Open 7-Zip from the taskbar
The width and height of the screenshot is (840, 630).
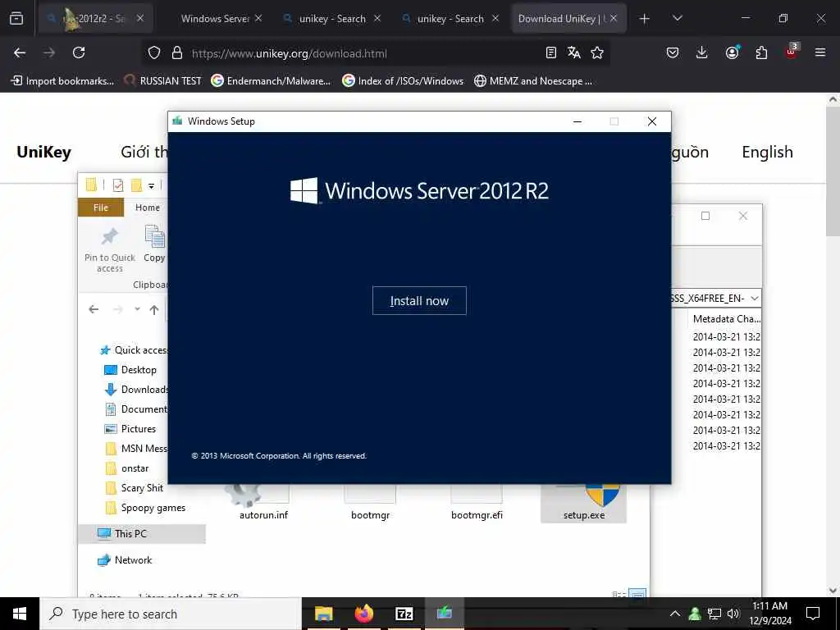[404, 614]
